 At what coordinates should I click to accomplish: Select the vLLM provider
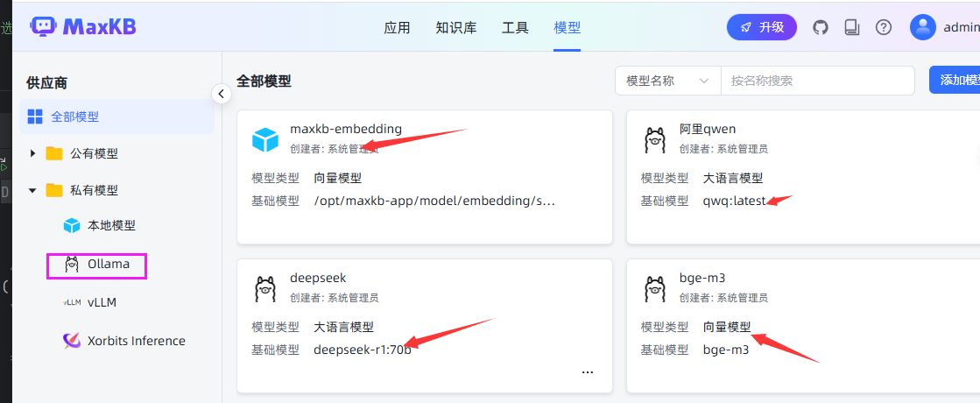102,302
